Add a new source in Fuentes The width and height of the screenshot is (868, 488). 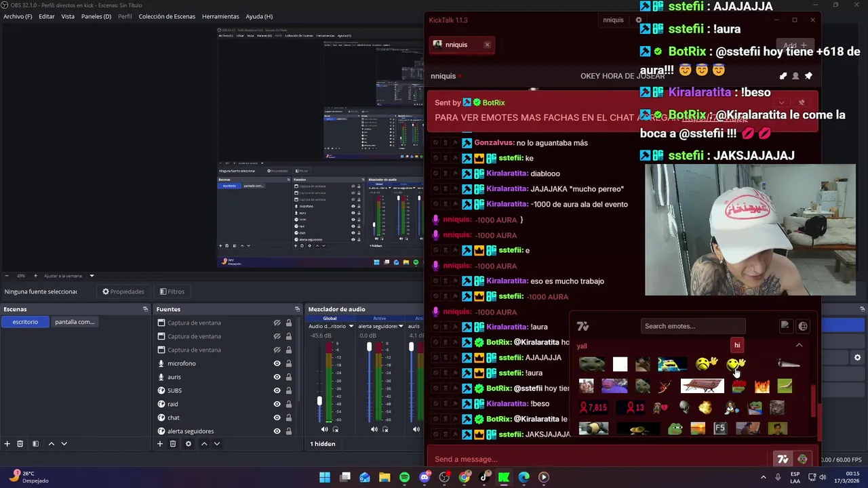(160, 444)
